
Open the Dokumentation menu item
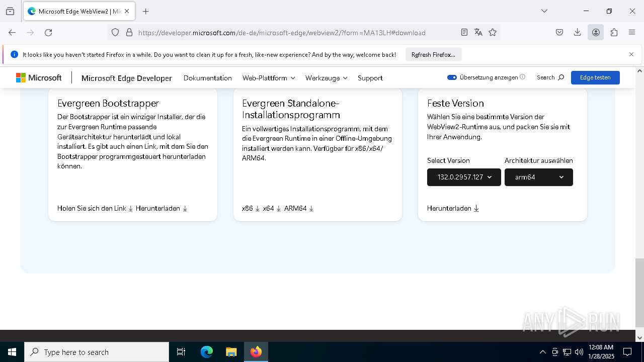click(208, 78)
